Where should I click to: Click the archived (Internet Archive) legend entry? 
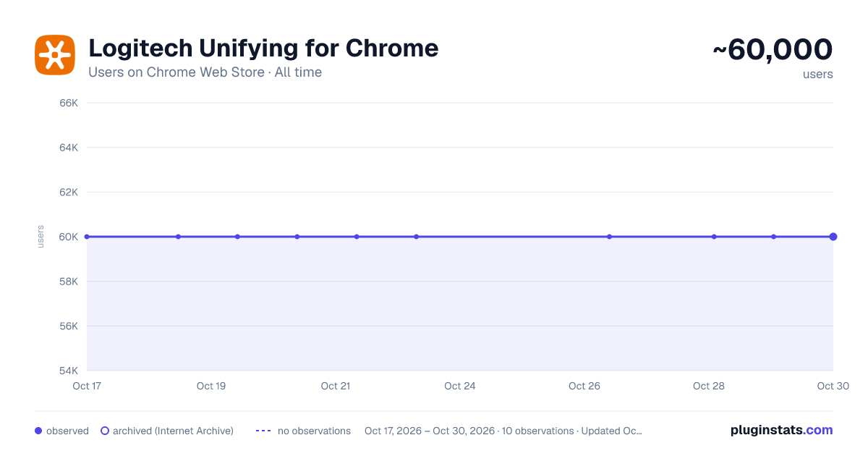pos(167,431)
